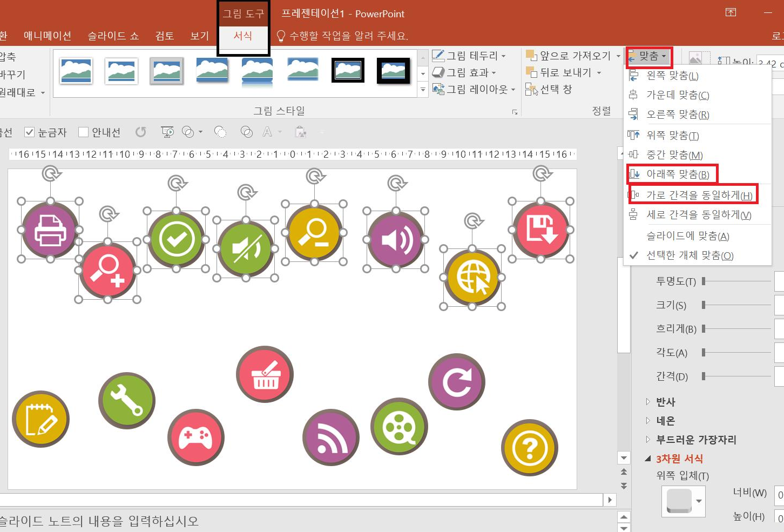Click the 투명도 transparency slider
Viewport: 784px width, 532px height.
pyautogui.click(x=736, y=281)
